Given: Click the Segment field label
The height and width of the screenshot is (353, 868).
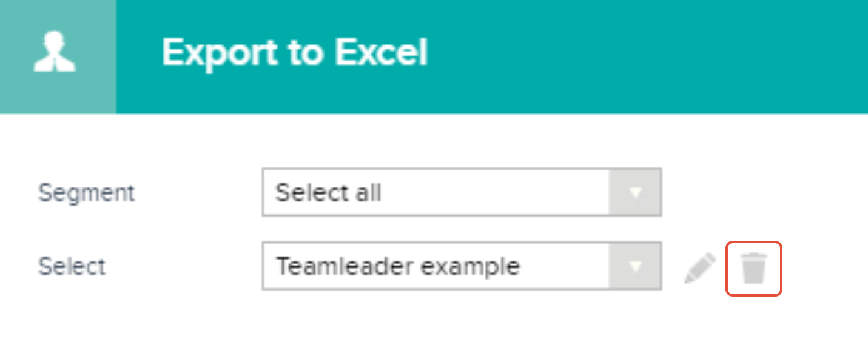Looking at the screenshot, I should [87, 193].
